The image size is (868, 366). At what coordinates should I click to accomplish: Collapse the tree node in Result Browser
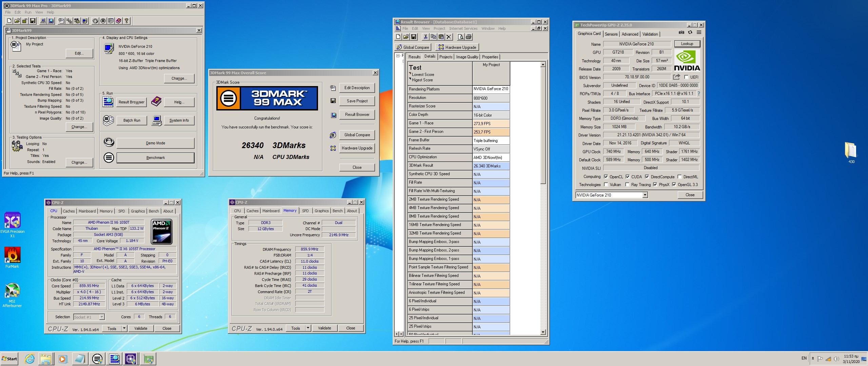click(x=398, y=56)
